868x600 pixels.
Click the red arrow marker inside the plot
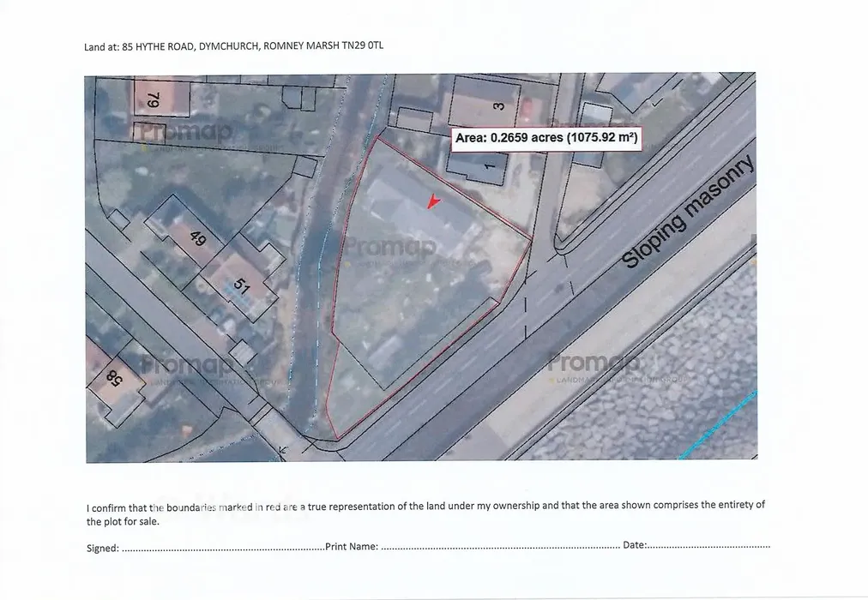pos(433,201)
